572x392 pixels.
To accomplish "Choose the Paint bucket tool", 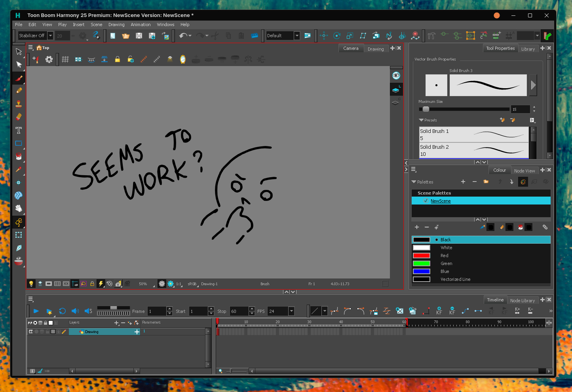I will point(19,156).
